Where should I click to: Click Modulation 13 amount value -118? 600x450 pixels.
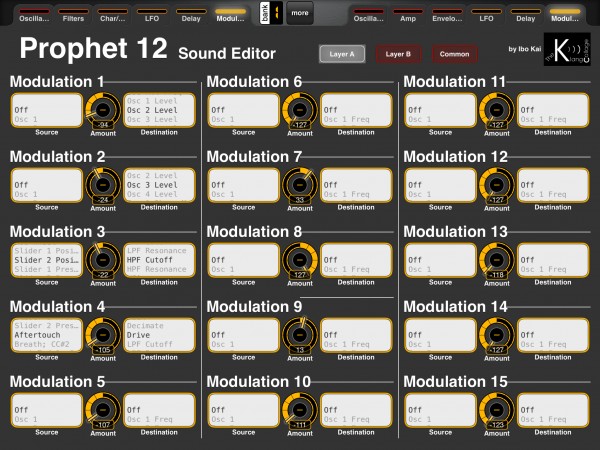[x=496, y=275]
